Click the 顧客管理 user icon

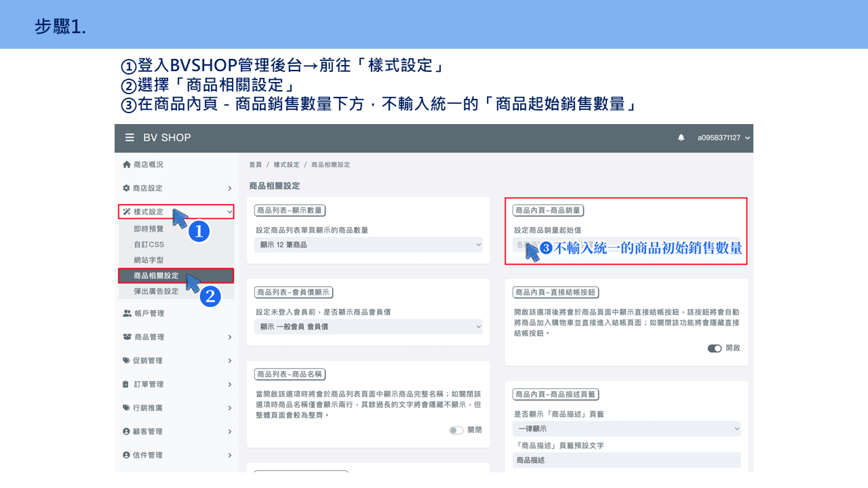click(126, 431)
